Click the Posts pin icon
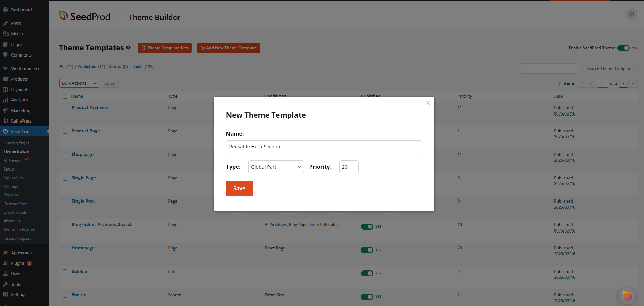This screenshot has width=644, height=306. coord(5,23)
